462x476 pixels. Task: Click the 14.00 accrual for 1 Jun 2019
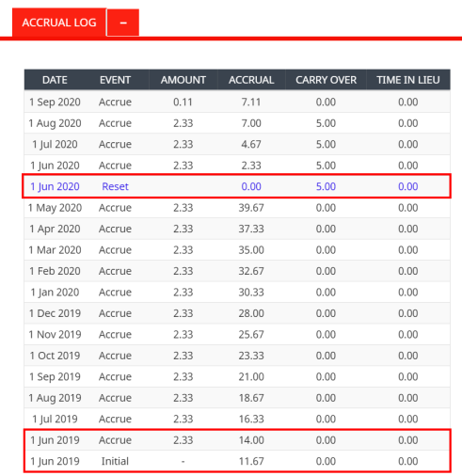coord(251,440)
